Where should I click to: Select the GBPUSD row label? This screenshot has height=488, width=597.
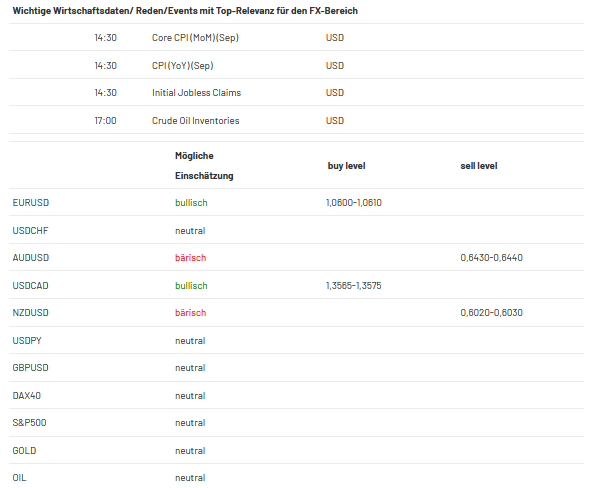tap(30, 368)
